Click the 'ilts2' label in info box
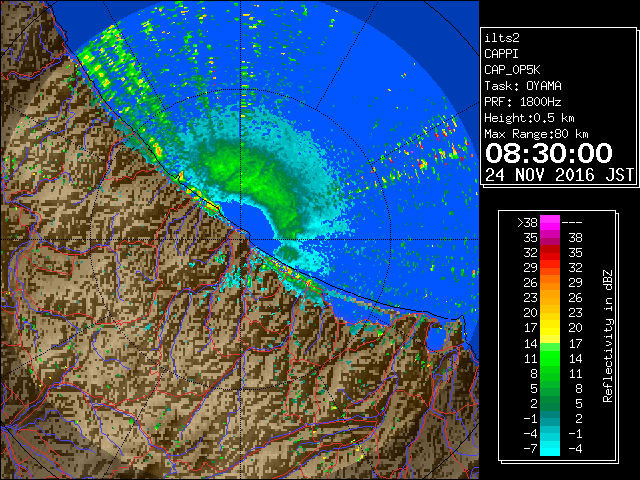This screenshot has width=640, height=480. (x=502, y=38)
